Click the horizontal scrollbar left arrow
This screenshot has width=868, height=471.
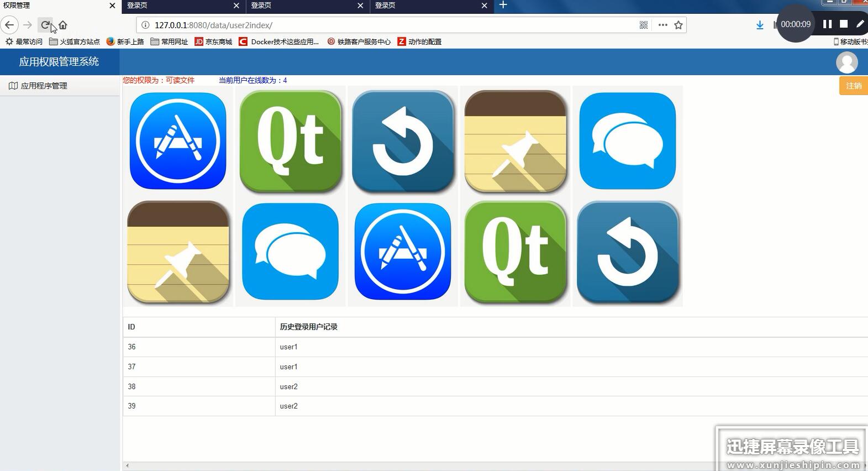[127, 466]
